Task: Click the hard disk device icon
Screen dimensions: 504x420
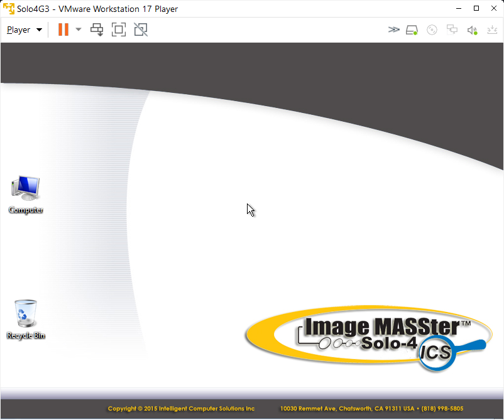Action: pos(412,30)
